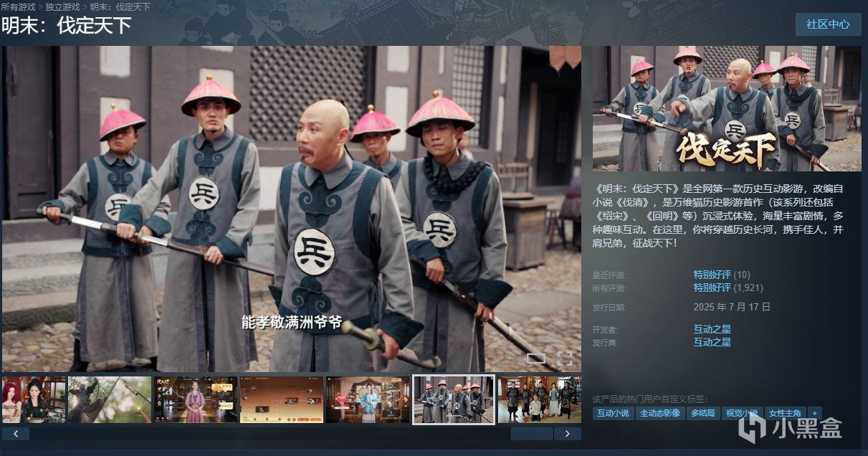
Task: Go to 所有游戏 in the breadcrumb
Action: (18, 7)
